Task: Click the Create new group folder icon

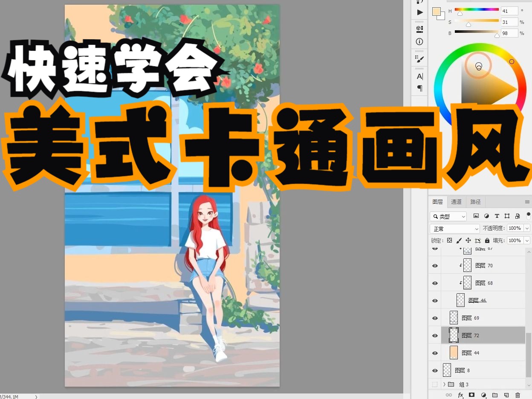Action: tap(494, 395)
